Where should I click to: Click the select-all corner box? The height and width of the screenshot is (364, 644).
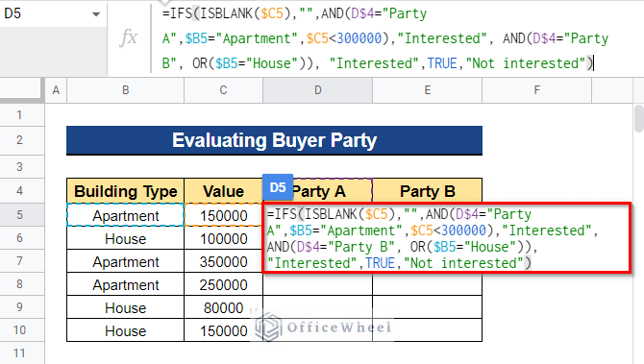(x=21, y=90)
